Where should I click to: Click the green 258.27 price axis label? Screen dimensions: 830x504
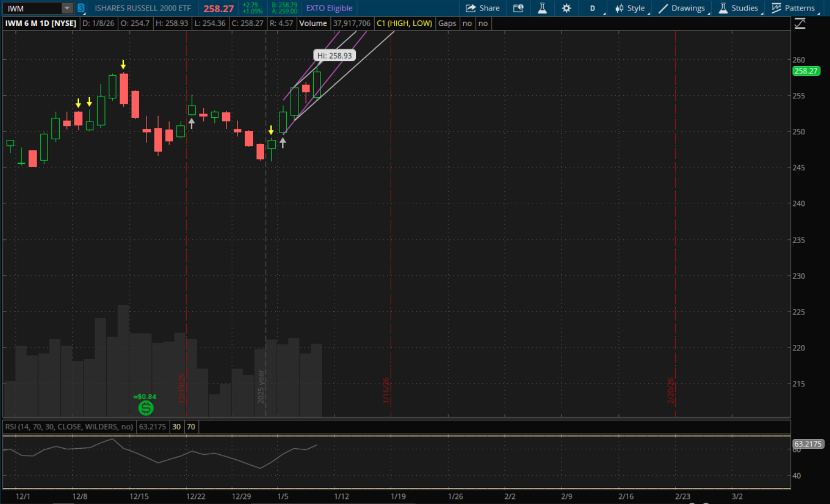(806, 71)
